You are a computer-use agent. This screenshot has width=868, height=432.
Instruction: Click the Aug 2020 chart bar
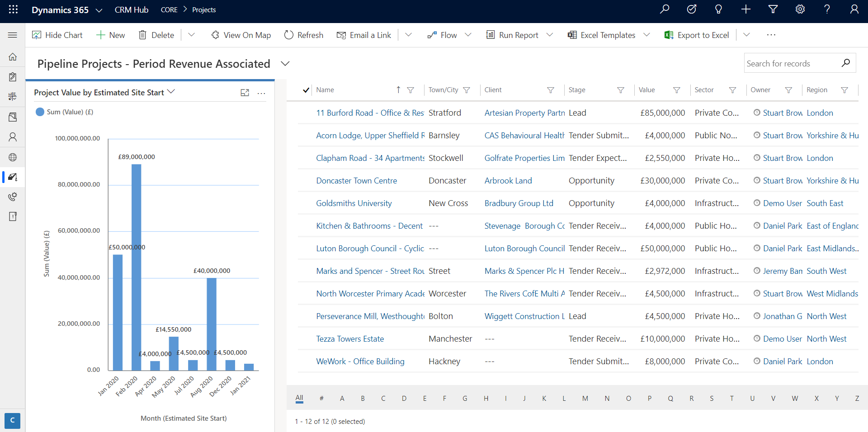pyautogui.click(x=212, y=324)
